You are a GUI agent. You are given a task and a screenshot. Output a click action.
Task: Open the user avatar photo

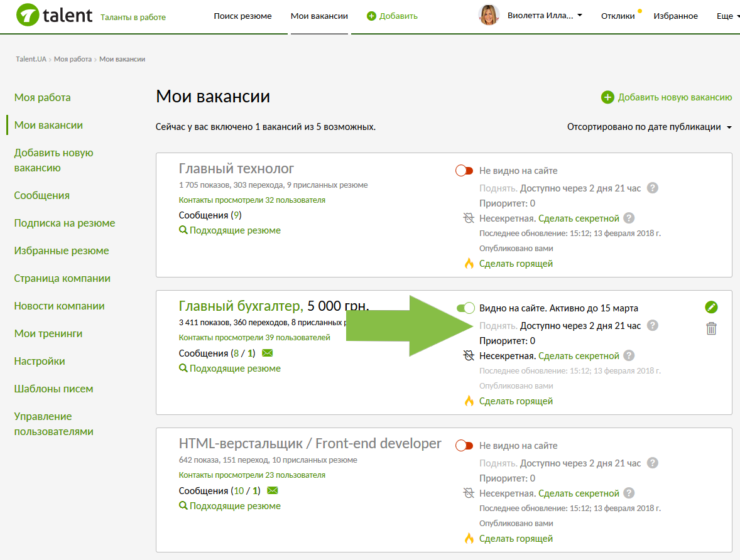489,15
